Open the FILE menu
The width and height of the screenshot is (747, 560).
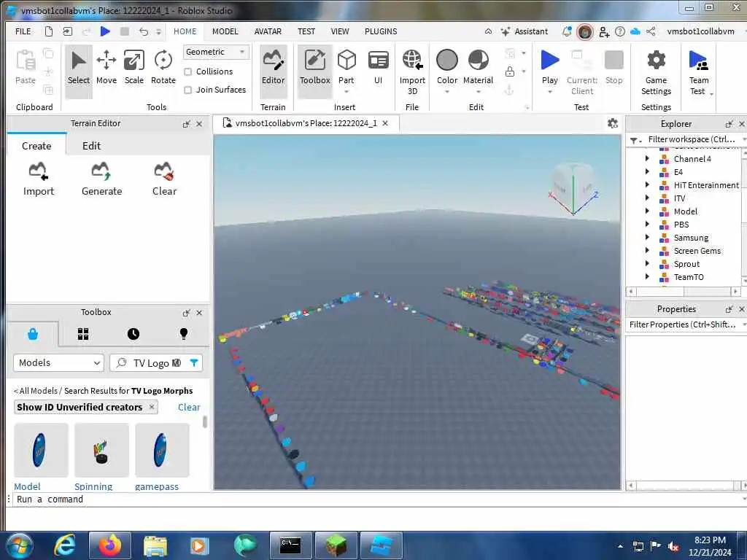coord(23,31)
